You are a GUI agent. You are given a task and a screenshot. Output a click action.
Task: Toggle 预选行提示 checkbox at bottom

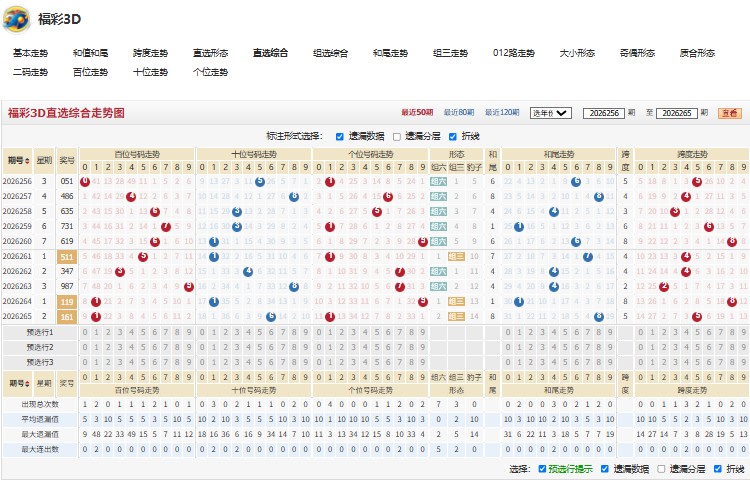pos(542,469)
